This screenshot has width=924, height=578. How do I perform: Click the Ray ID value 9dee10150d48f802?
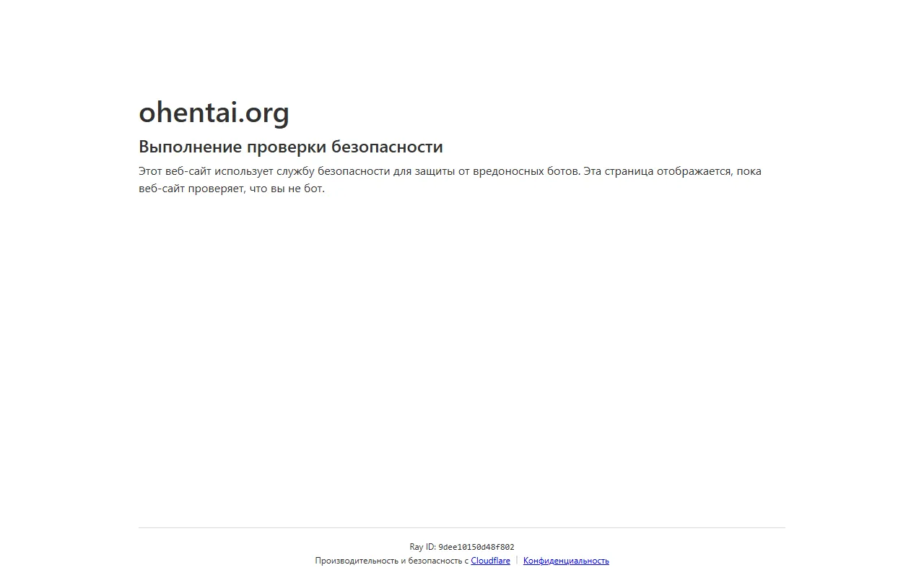(x=476, y=547)
